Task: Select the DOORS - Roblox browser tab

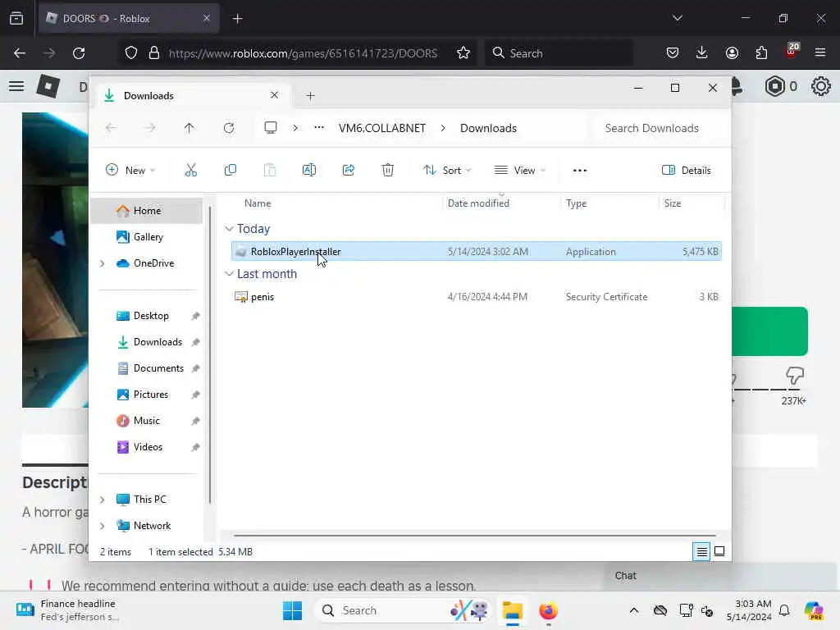Action: point(129,18)
